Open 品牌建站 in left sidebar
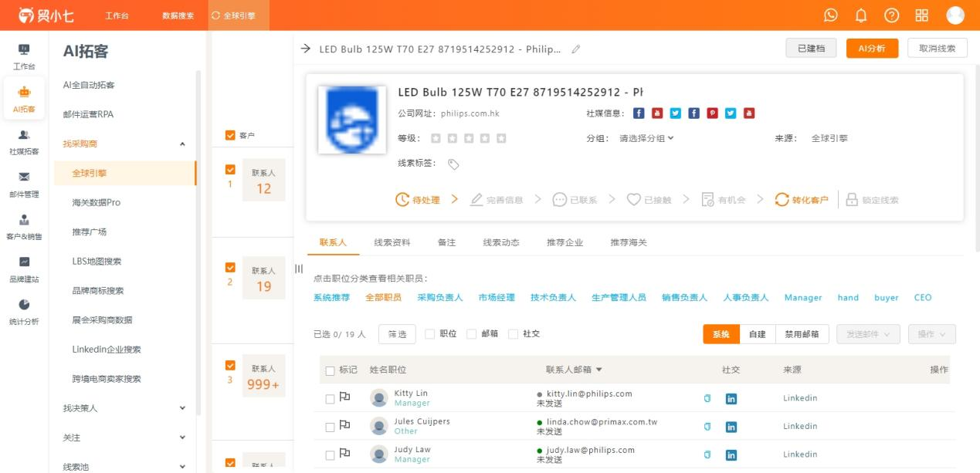The image size is (980, 473). [24, 269]
